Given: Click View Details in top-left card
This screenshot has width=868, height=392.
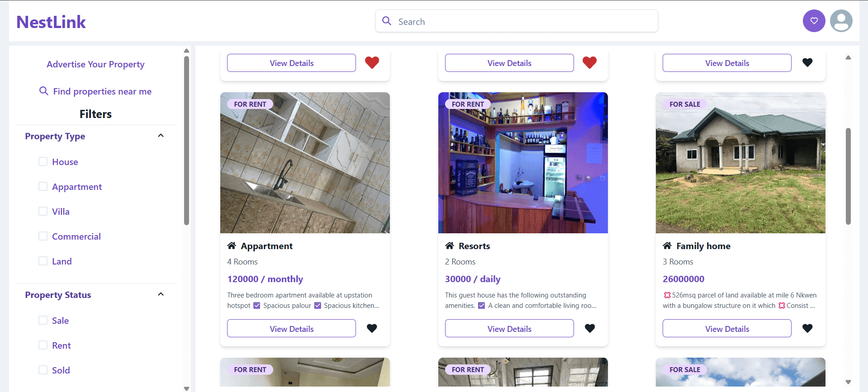Looking at the screenshot, I should tap(291, 63).
